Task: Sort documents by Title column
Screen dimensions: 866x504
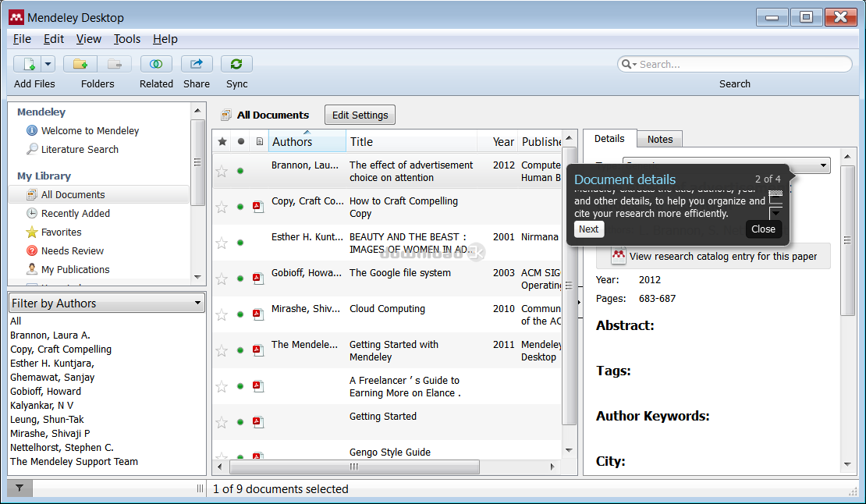Action: 411,142
